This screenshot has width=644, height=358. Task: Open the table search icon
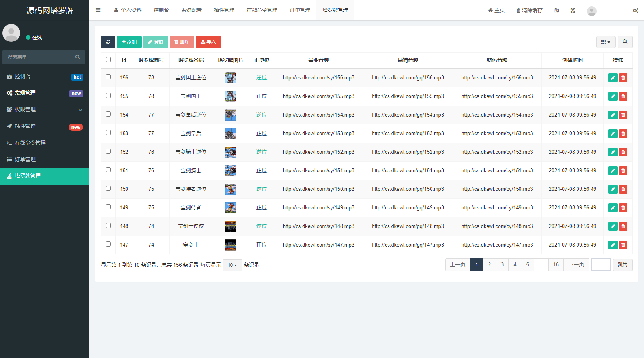[x=625, y=42]
